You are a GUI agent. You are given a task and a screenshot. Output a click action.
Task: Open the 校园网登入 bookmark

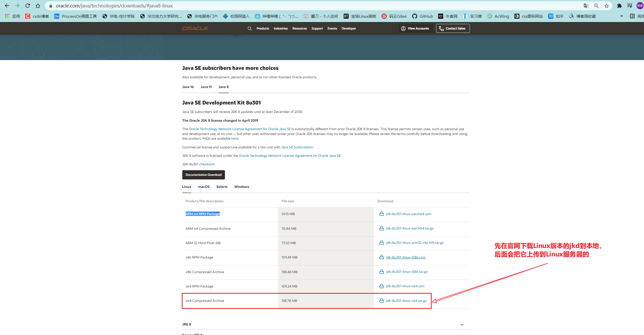pos(236,16)
